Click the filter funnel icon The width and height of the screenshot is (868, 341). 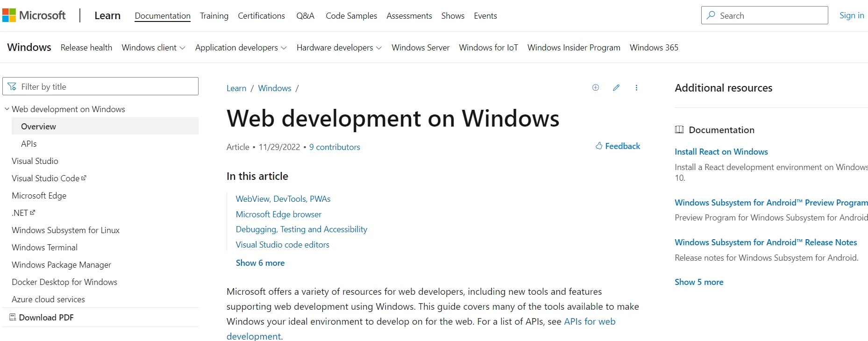click(12, 86)
